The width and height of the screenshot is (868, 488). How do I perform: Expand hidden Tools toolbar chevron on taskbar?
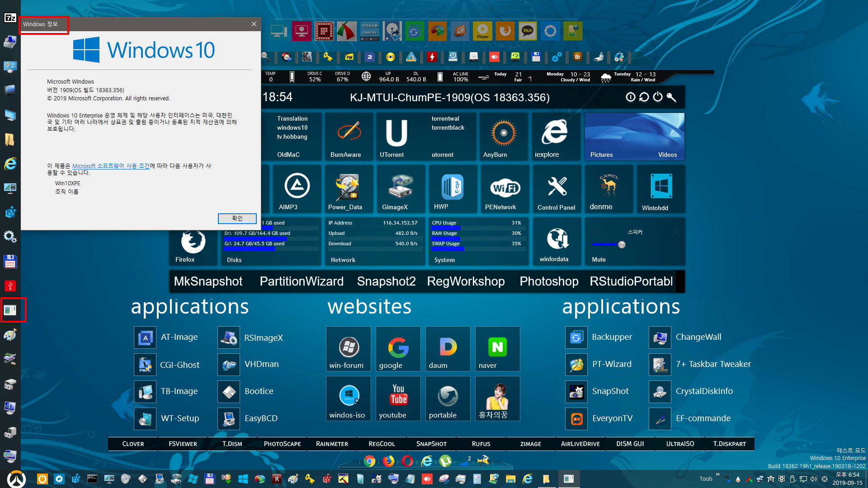point(717,474)
